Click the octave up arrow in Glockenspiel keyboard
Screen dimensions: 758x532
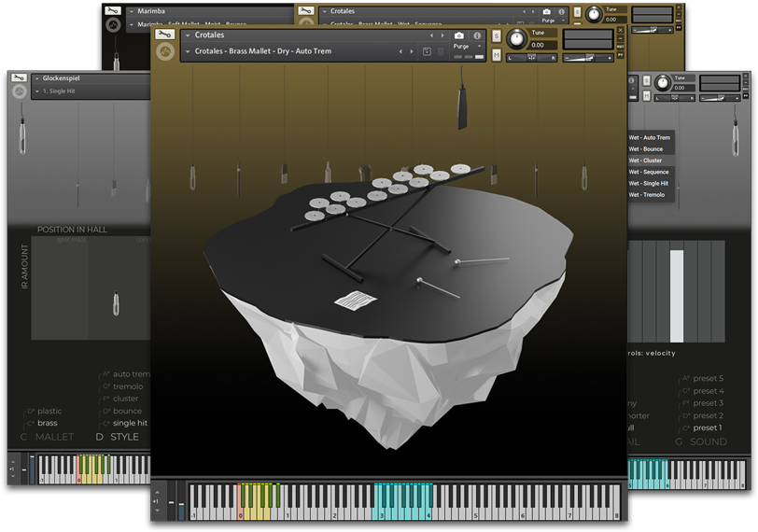pos(12,462)
